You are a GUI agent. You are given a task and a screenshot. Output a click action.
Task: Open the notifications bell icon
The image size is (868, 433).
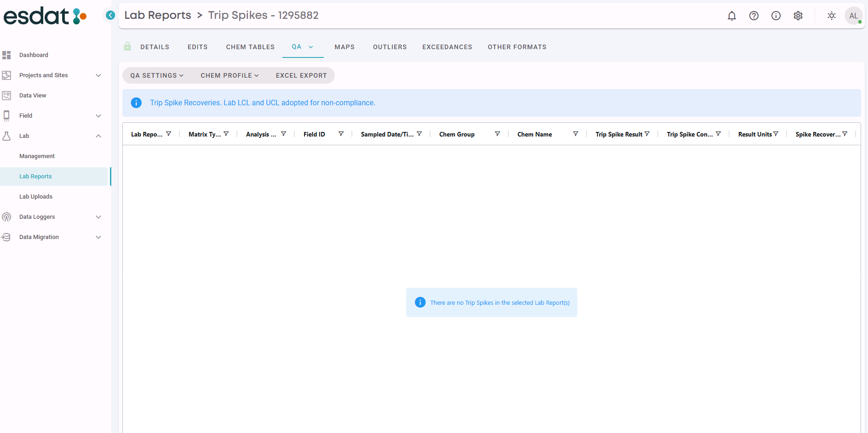point(731,16)
